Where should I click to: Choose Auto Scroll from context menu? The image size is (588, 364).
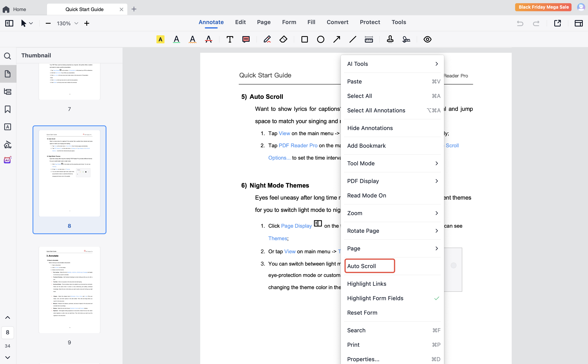(x=361, y=266)
